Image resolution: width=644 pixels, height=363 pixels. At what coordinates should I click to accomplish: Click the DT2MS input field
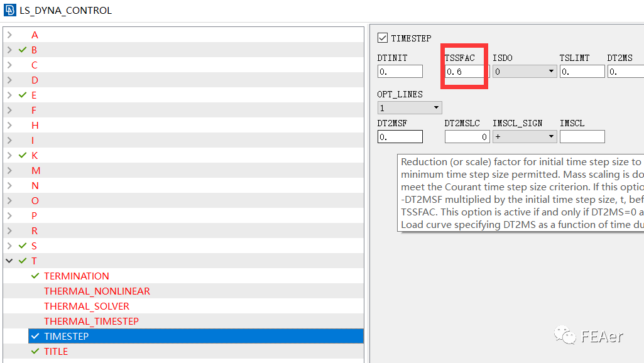point(626,72)
